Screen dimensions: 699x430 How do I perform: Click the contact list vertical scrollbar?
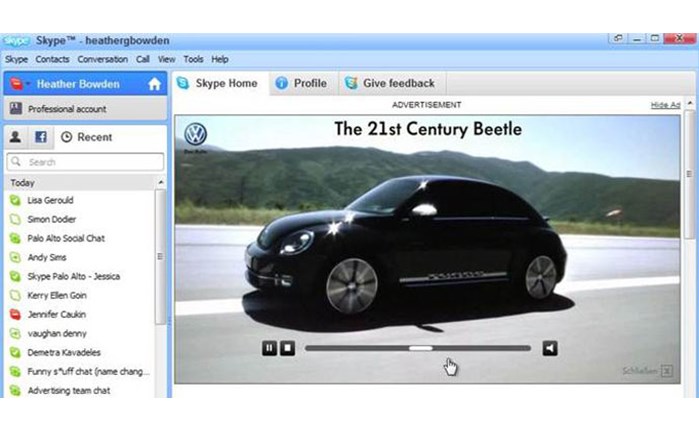click(160, 257)
